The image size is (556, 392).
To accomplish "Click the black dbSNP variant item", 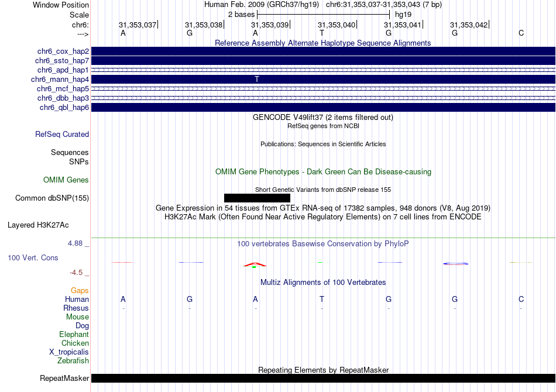I will coord(257,198).
